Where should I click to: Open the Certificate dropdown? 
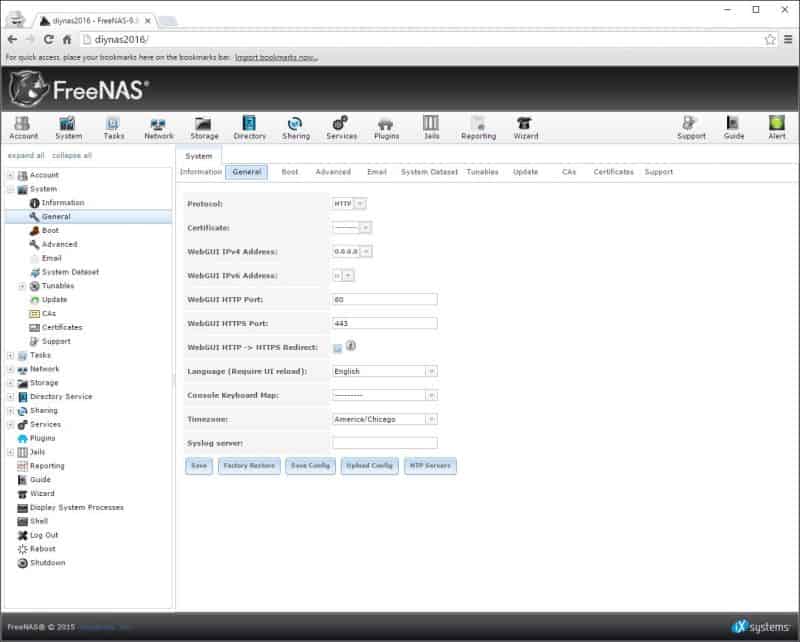coord(352,228)
